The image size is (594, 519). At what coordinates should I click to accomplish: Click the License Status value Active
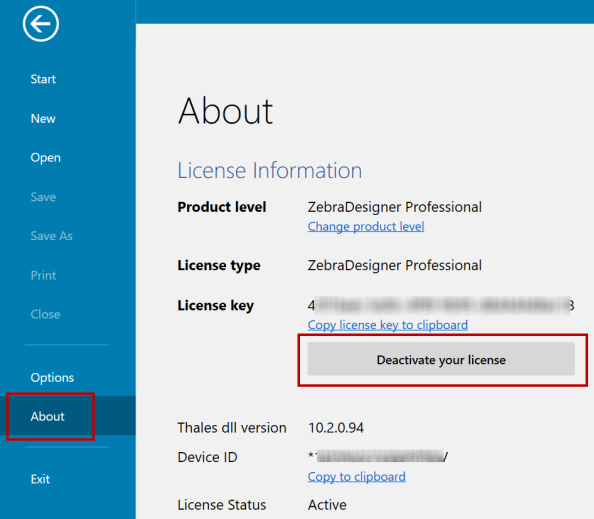coord(327,505)
